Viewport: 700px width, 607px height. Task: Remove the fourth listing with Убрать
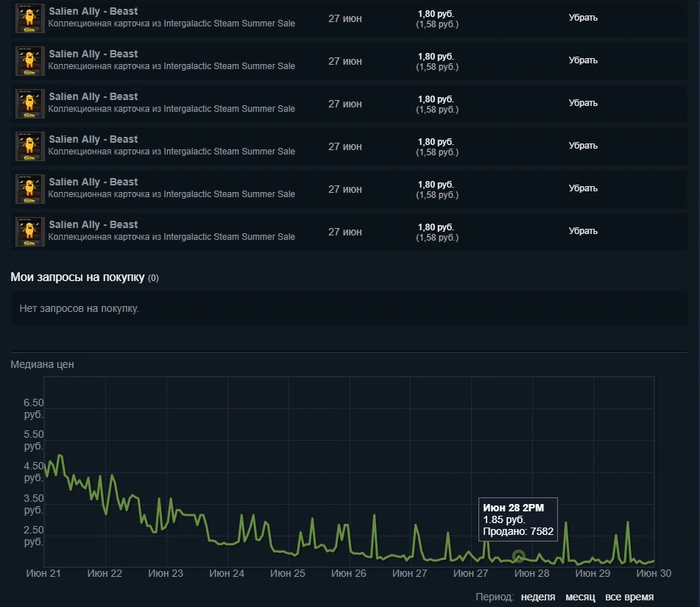click(583, 146)
